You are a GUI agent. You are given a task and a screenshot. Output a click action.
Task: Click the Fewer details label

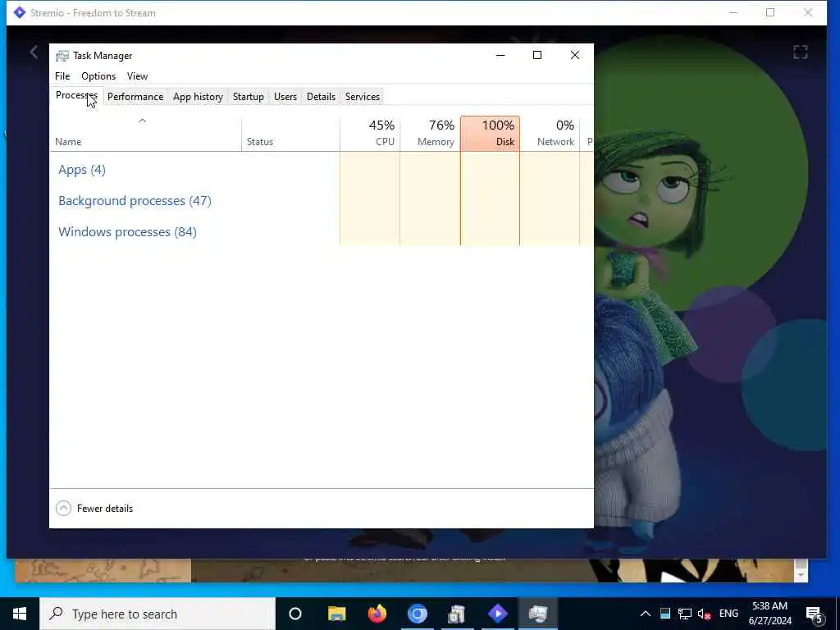pos(105,509)
